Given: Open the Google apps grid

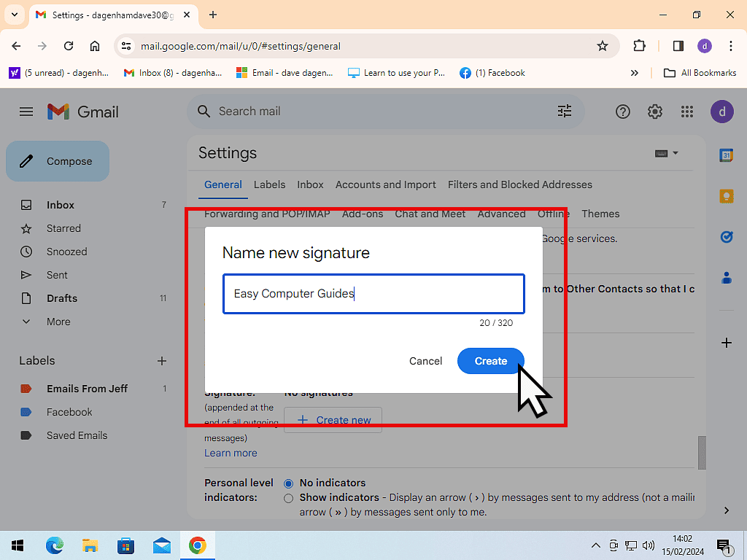Looking at the screenshot, I should point(686,112).
